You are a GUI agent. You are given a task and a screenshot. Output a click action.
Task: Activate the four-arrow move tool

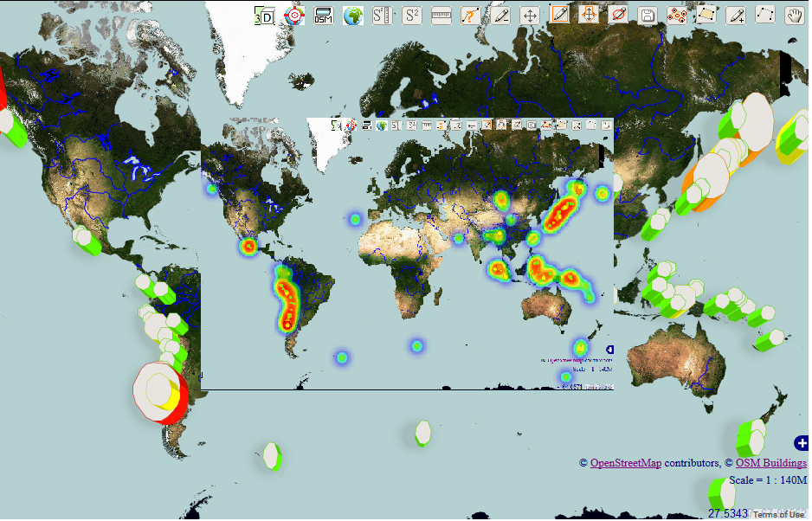tap(529, 15)
